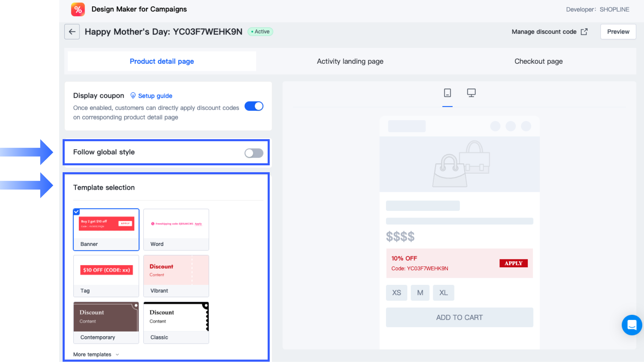
Task: Enable the Follow global style toggle
Action: pos(254,153)
